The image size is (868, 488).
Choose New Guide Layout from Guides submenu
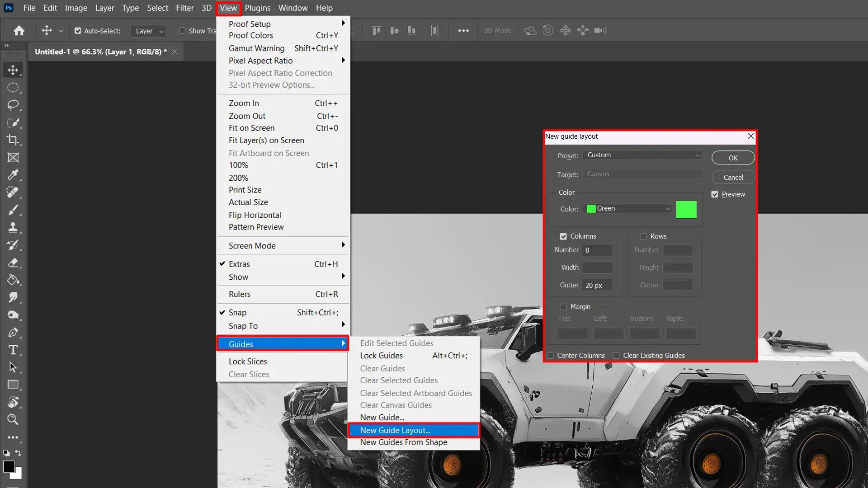[413, 431]
